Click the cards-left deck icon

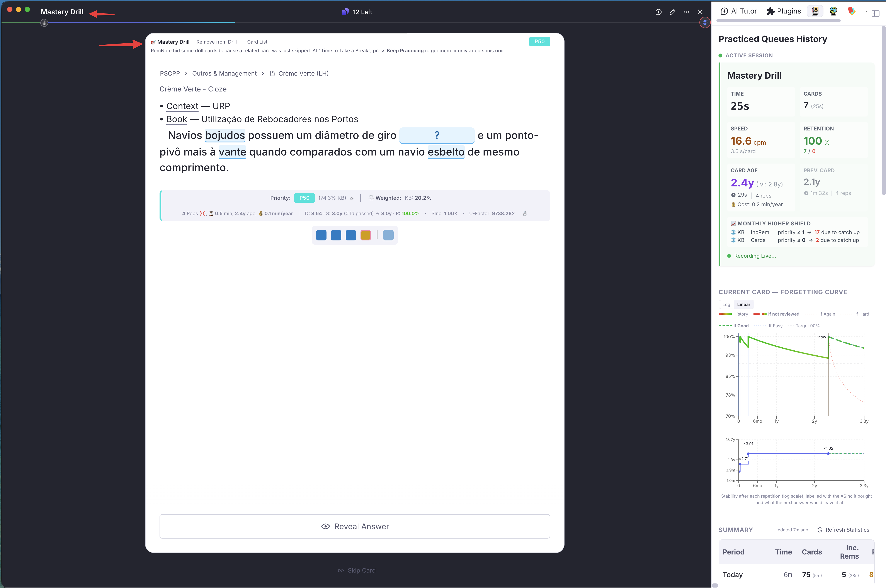coord(345,12)
